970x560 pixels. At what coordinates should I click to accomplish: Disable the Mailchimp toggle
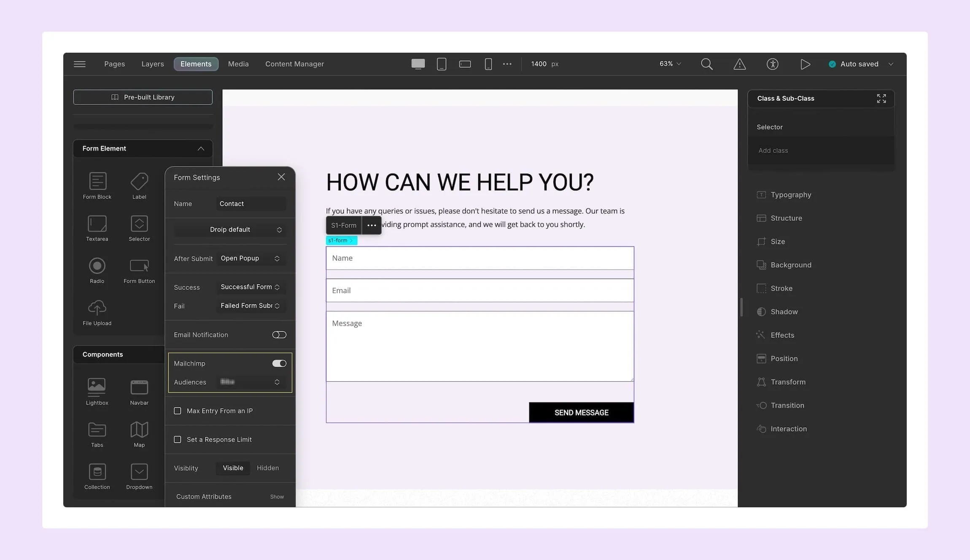pyautogui.click(x=279, y=363)
